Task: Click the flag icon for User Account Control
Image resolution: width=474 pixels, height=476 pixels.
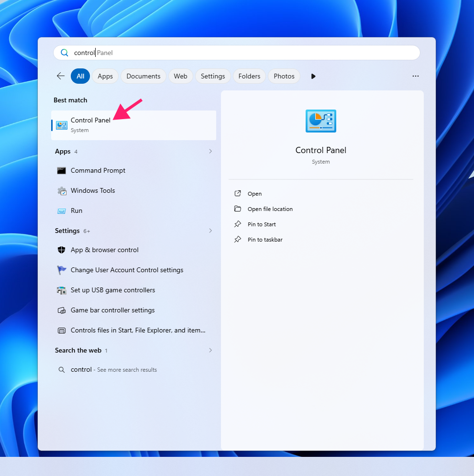Action: 62,270
